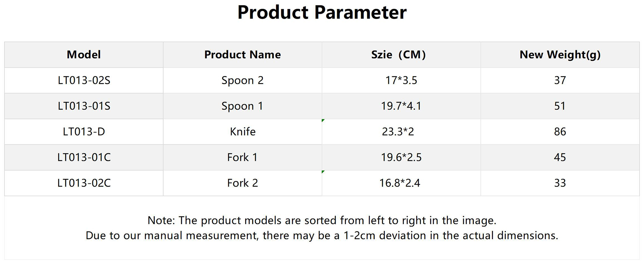This screenshot has height=264, width=644.
Task: Click the LT013-01C model cell
Action: pyautogui.click(x=84, y=158)
